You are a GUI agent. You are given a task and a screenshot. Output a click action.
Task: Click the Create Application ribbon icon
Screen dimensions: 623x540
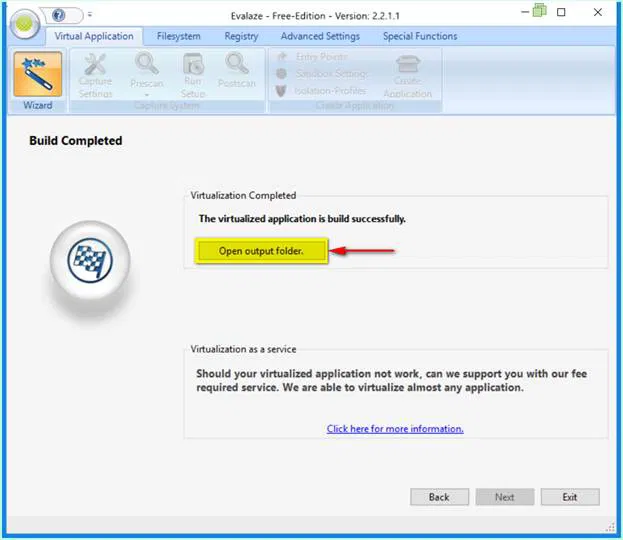(408, 76)
